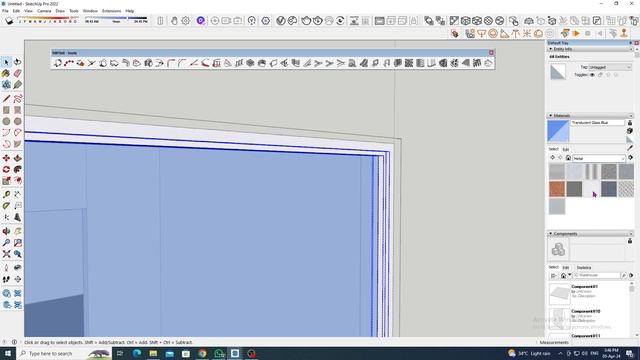
Task: Open Microsoft Edge from taskbar
Action: pos(137,353)
